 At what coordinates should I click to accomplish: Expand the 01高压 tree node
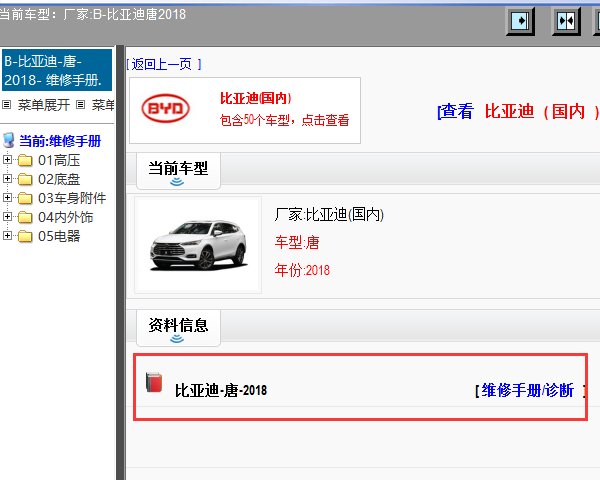coord(7,159)
